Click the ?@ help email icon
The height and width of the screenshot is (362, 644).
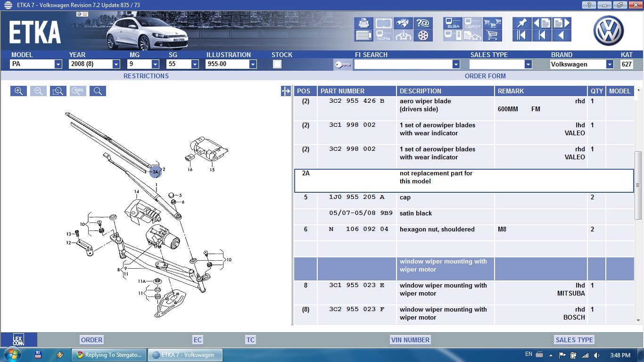coord(423,23)
